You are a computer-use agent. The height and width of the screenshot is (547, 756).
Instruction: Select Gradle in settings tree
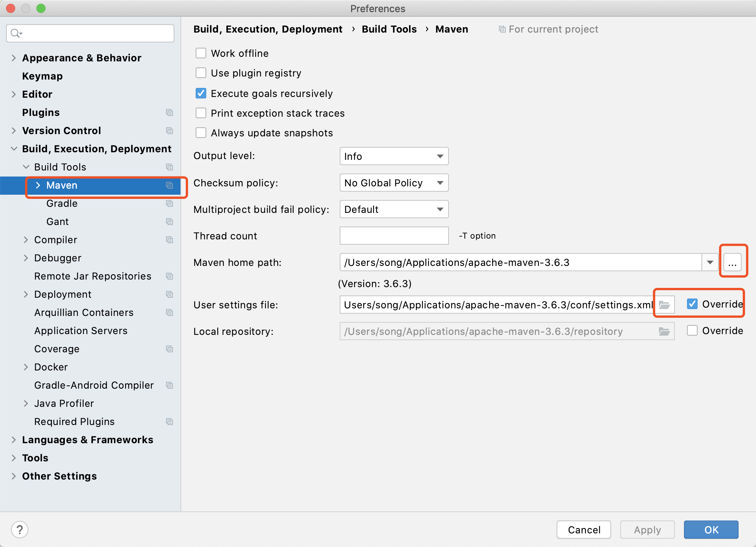point(62,203)
